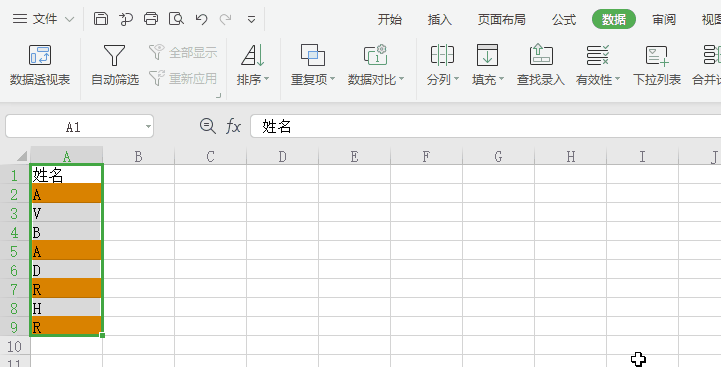Click orange cell A5 containing A
The image size is (721, 367).
pos(67,251)
